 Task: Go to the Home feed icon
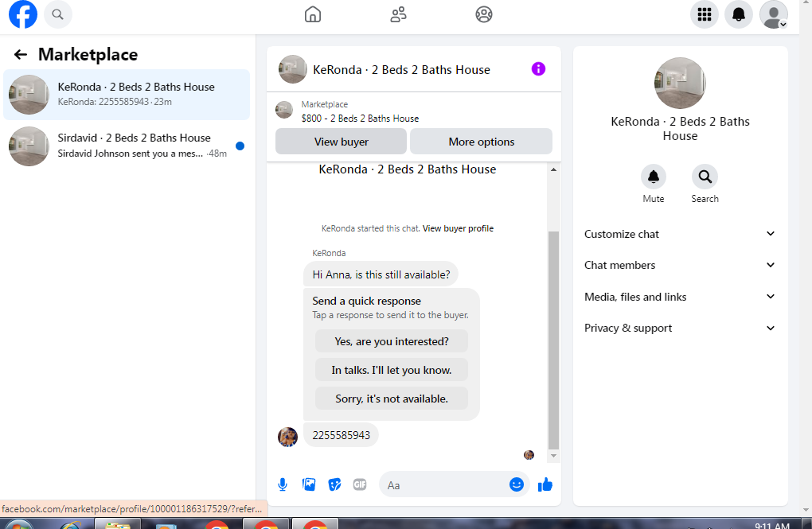313,14
